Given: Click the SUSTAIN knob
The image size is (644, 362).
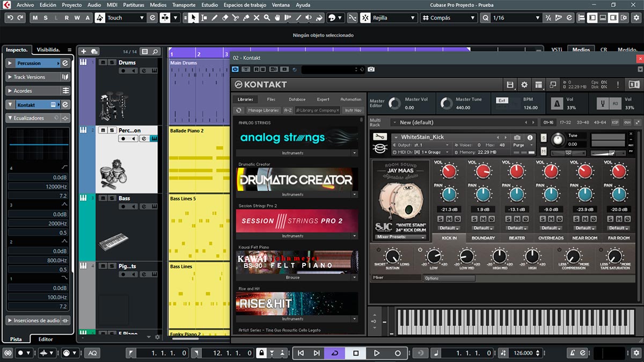Looking at the screenshot, I should (393, 256).
